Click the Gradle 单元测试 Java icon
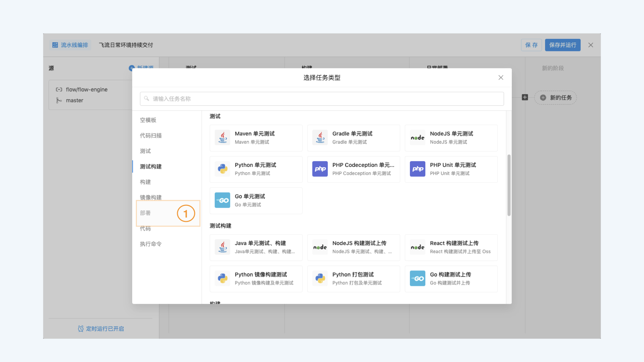 (x=320, y=137)
